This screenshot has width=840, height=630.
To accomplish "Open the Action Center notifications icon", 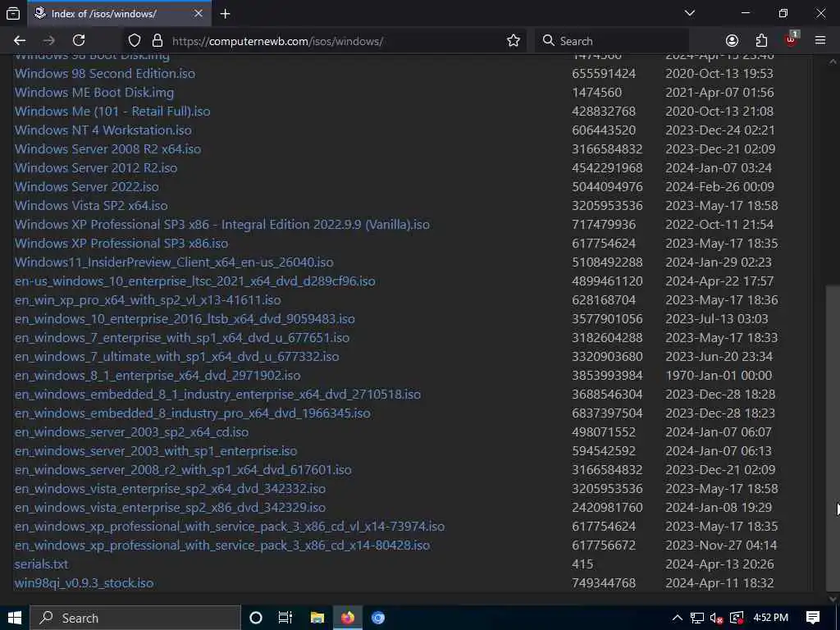I will (813, 618).
